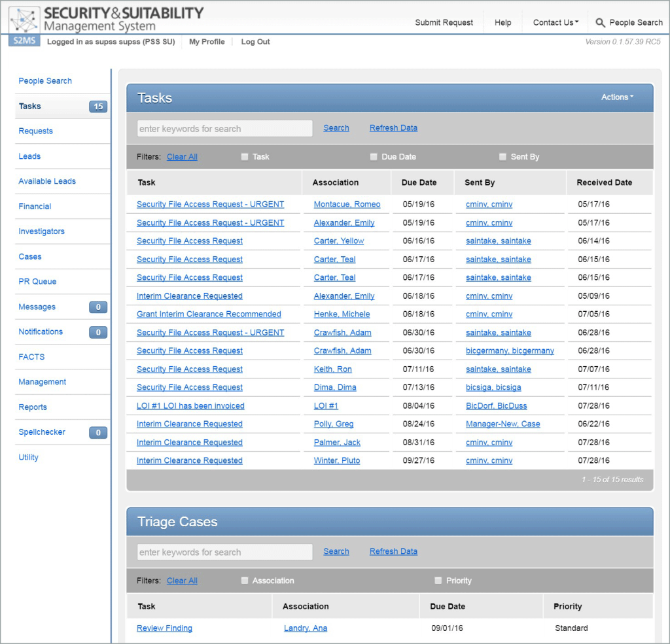The image size is (670, 644).
Task: Click the People Search magnifier icon
Action: click(x=600, y=23)
